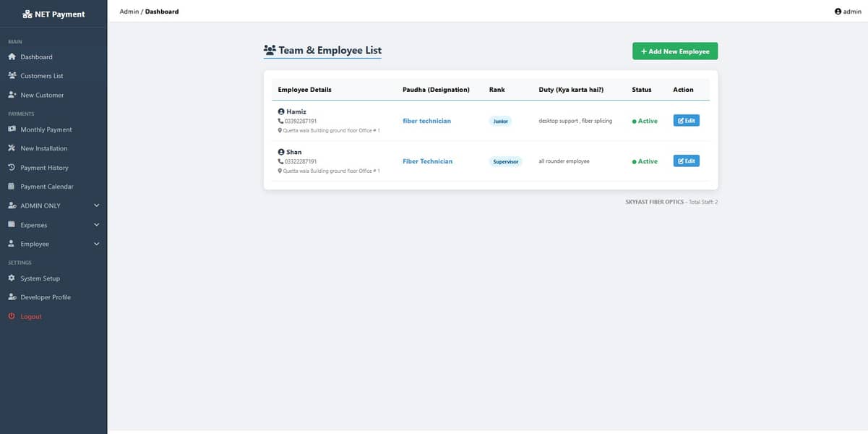
Task: Click the Expenses wallet icon
Action: click(x=12, y=224)
